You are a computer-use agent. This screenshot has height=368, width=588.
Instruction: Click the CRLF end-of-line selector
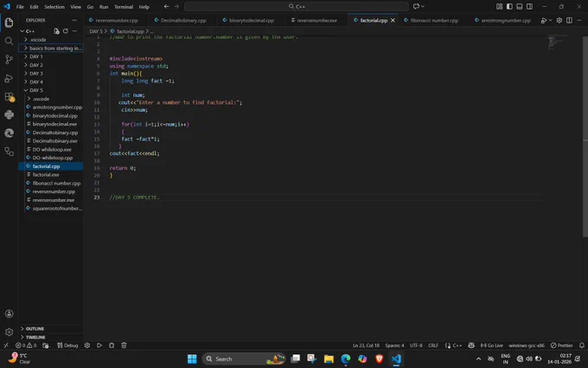pyautogui.click(x=433, y=345)
